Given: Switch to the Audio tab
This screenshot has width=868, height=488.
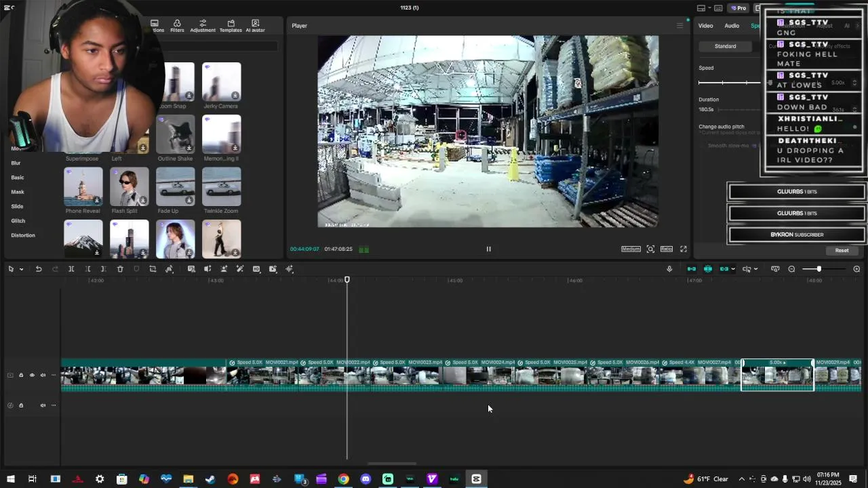Looking at the screenshot, I should (x=732, y=26).
